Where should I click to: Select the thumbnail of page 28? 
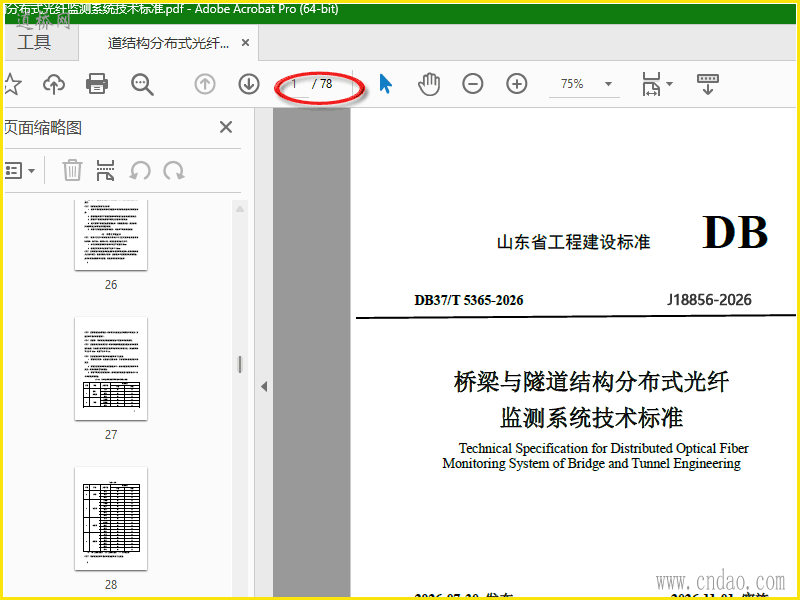[x=111, y=518]
